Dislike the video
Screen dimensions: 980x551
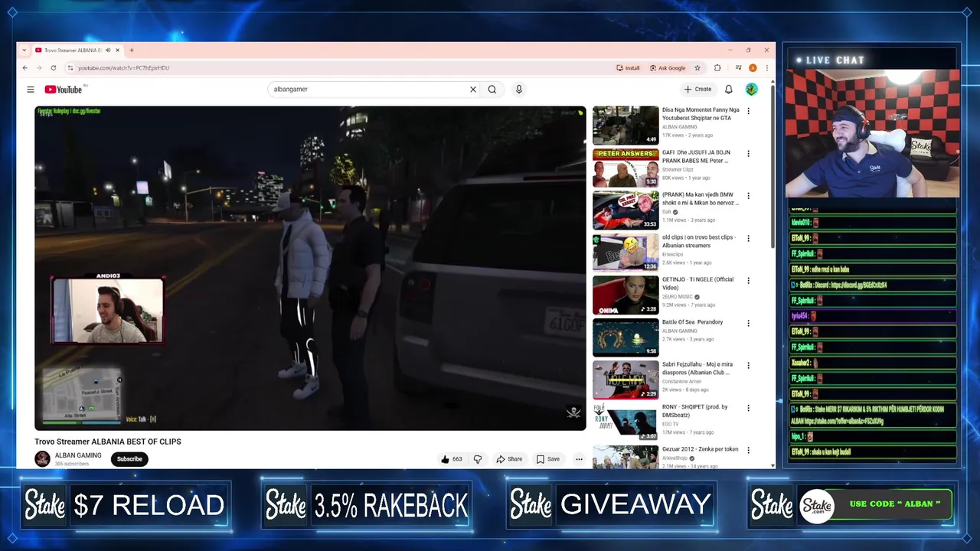478,459
